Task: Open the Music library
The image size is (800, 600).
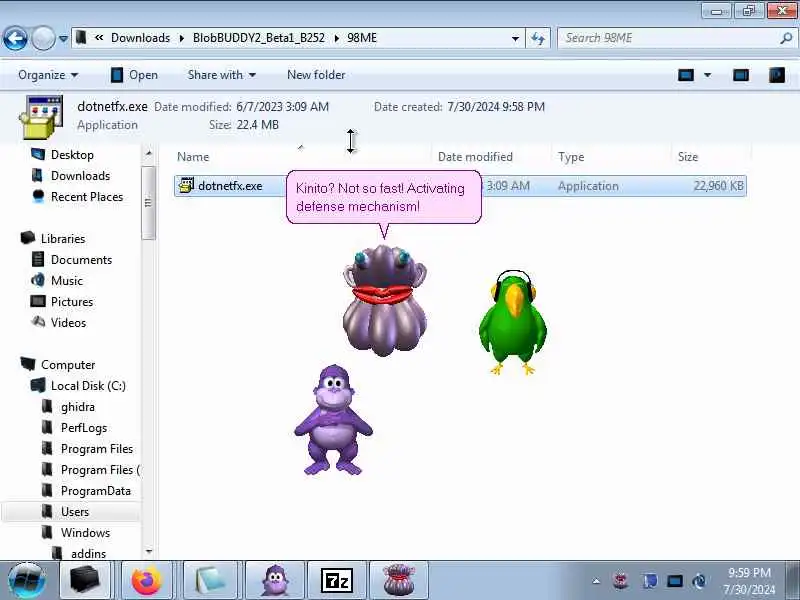Action: [66, 281]
